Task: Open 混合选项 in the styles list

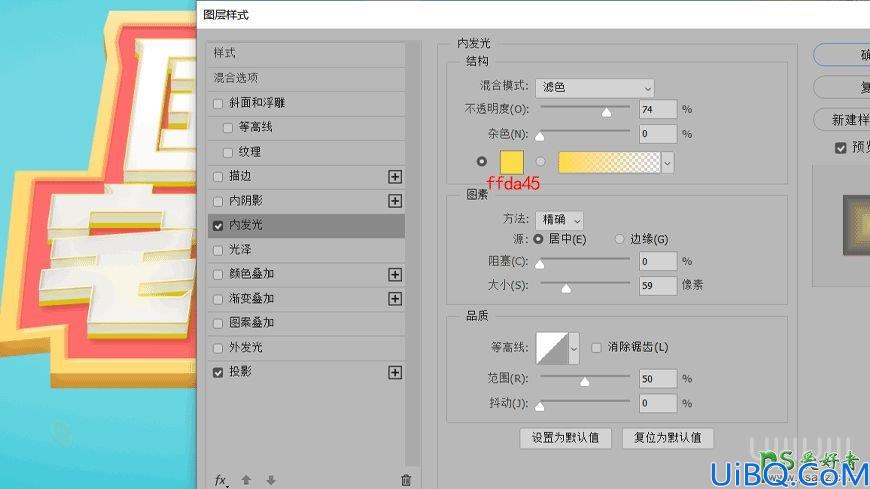Action: click(306, 78)
